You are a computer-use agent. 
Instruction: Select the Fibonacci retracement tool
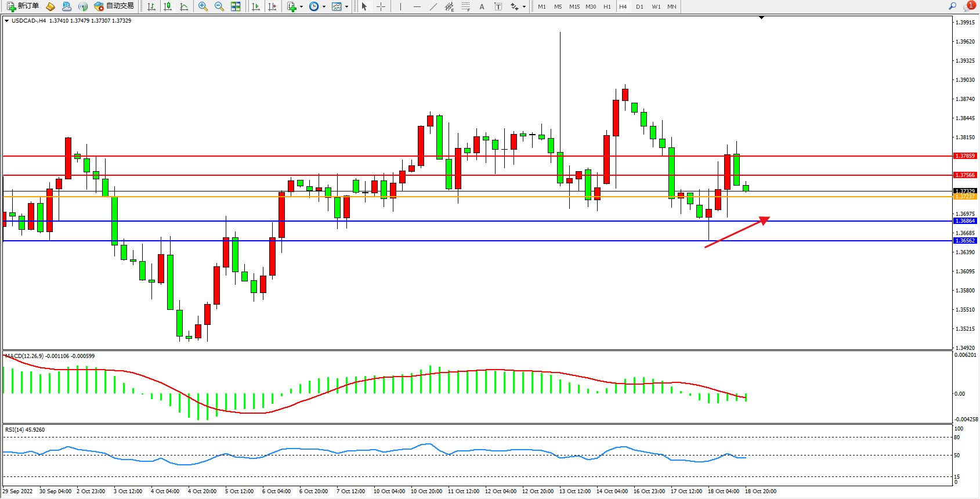[x=465, y=6]
